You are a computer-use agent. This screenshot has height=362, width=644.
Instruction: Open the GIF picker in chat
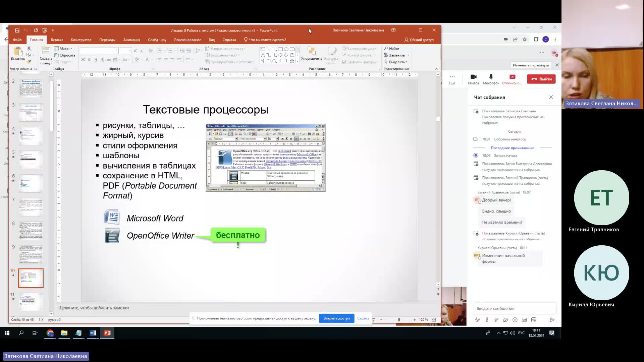[x=524, y=320]
